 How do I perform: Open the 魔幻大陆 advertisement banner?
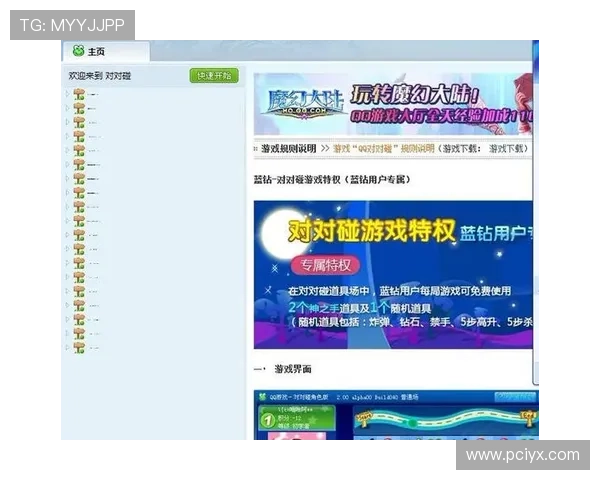point(393,104)
